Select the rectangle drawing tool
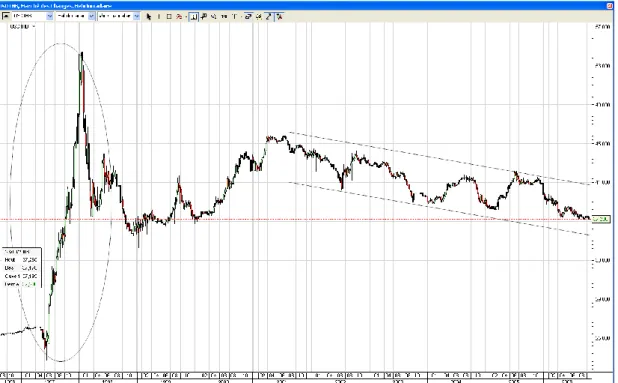This screenshot has height=383, width=618. point(169,17)
